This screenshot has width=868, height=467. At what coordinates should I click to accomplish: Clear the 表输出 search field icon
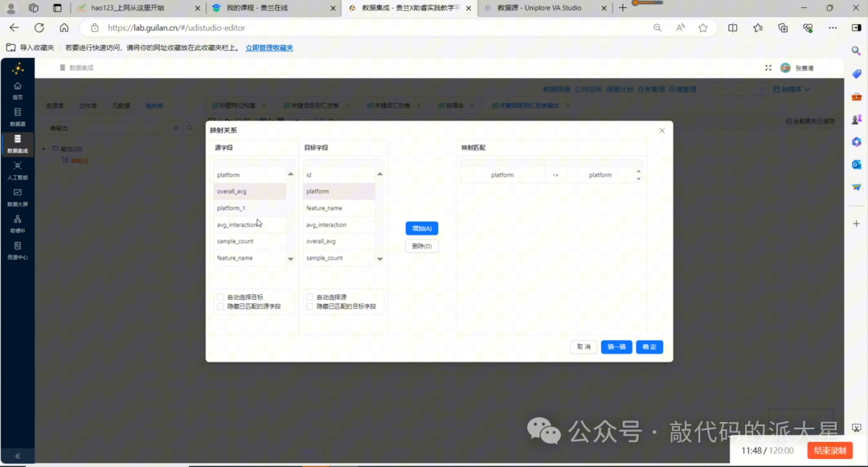pos(176,128)
